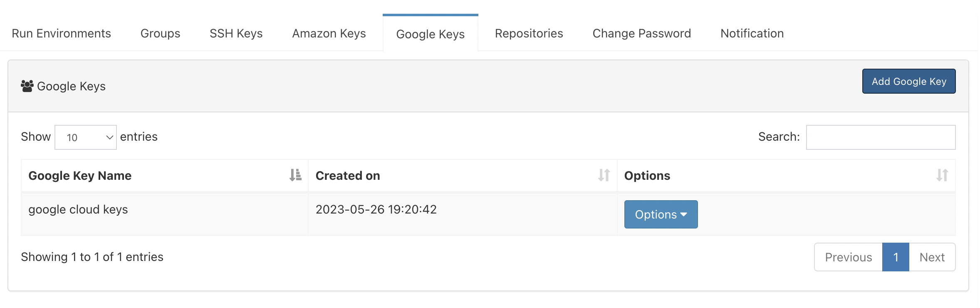Switch to Change Password tab
The image size is (980, 308).
pos(642,33)
